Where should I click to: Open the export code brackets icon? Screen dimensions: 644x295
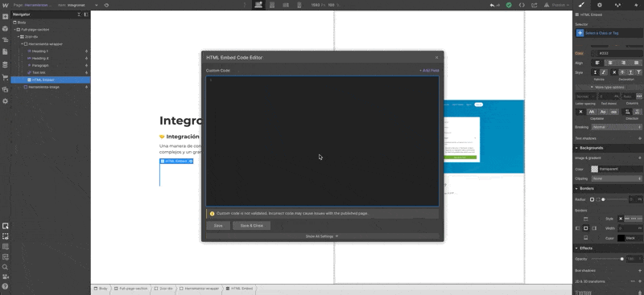[x=522, y=5]
